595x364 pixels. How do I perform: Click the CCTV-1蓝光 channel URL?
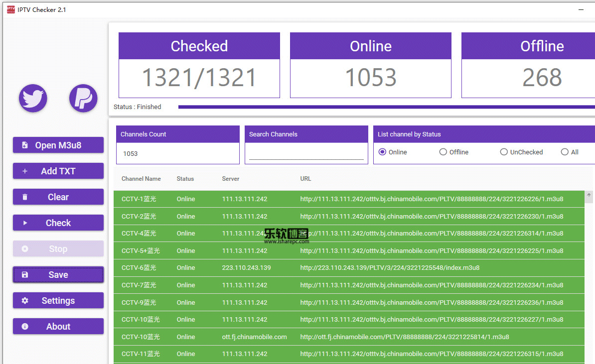point(432,199)
